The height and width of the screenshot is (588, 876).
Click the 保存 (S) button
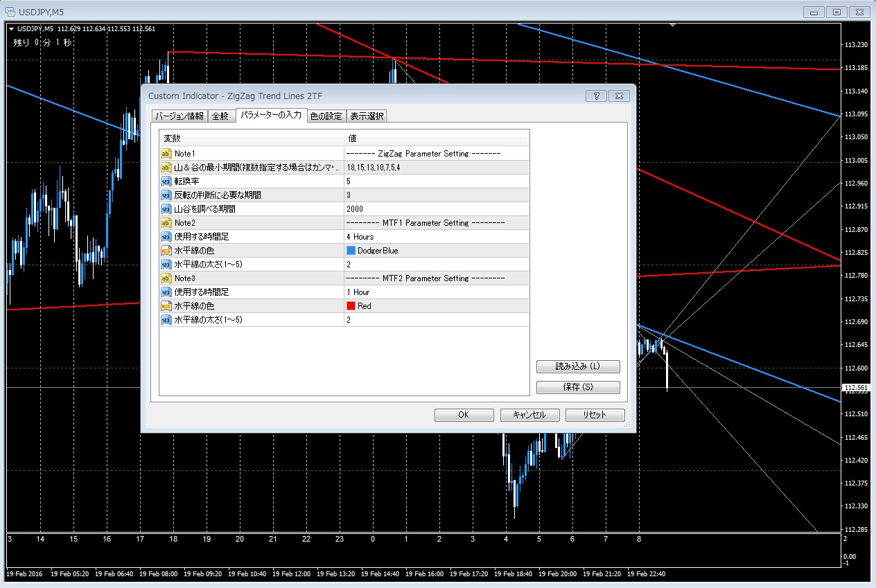click(578, 387)
